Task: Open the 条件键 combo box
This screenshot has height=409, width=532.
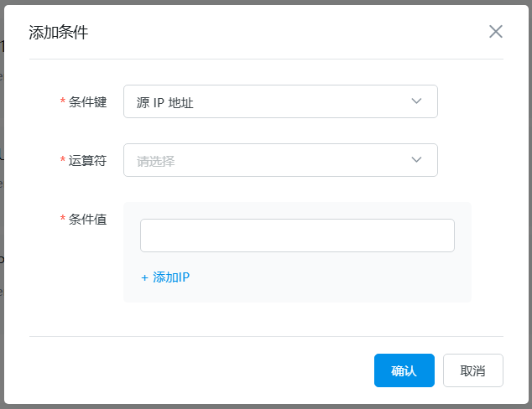Action: (x=280, y=101)
